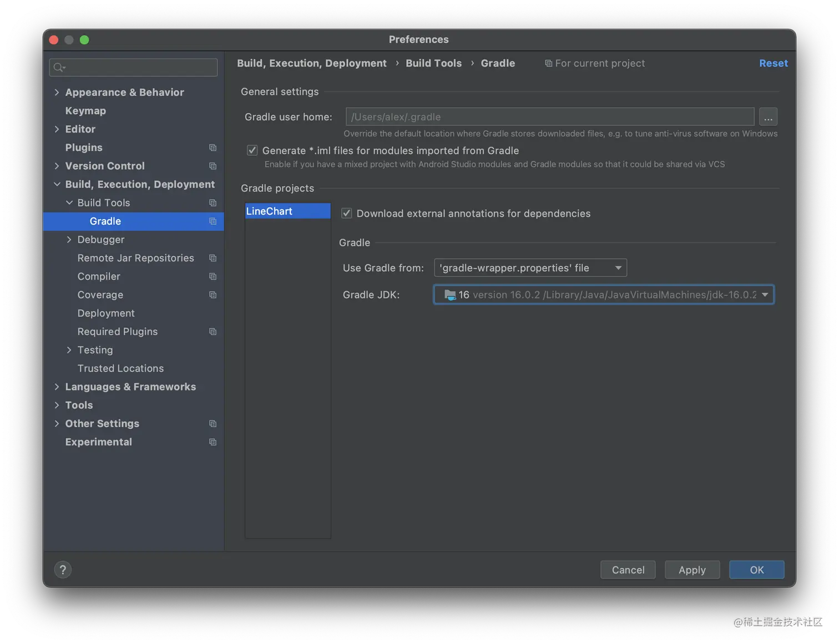Collapse the Build Tools tree node

click(x=69, y=203)
